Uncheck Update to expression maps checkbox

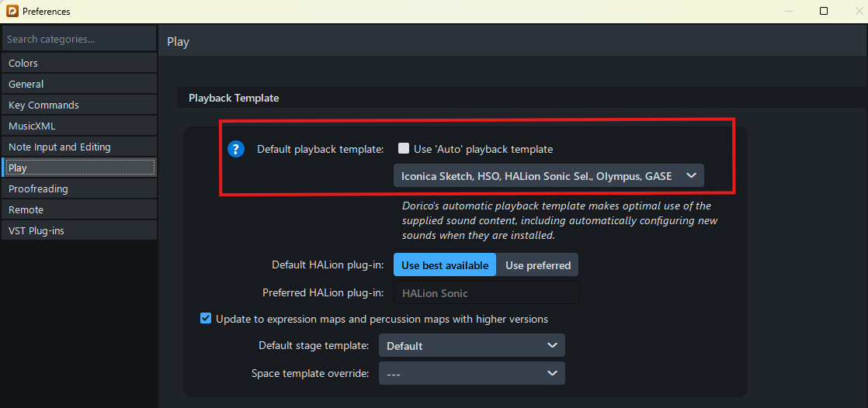tap(206, 319)
